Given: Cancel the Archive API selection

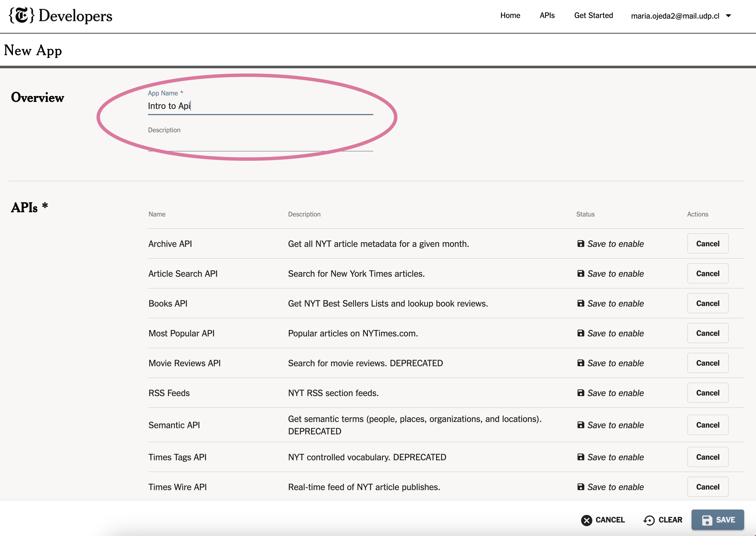Looking at the screenshot, I should tap(708, 244).
